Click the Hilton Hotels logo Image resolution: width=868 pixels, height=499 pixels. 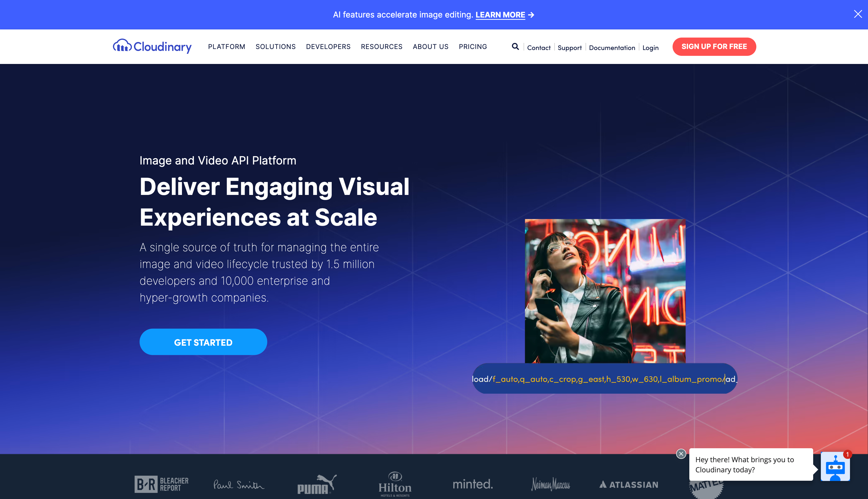tap(394, 484)
